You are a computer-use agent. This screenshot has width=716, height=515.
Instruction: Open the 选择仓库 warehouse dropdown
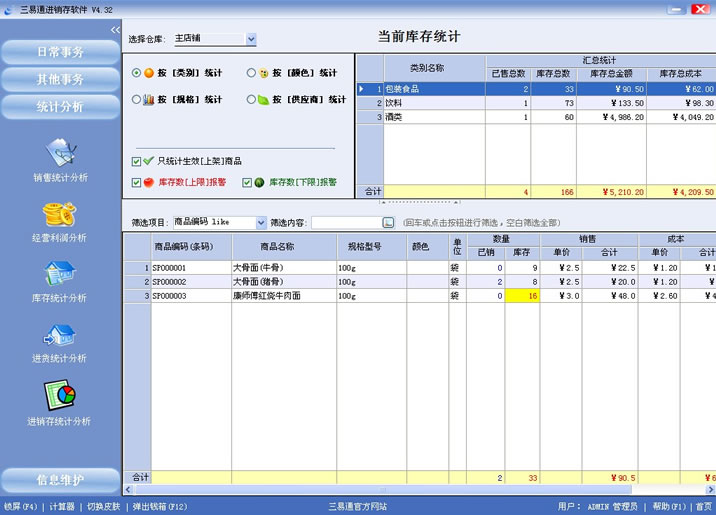click(x=251, y=39)
